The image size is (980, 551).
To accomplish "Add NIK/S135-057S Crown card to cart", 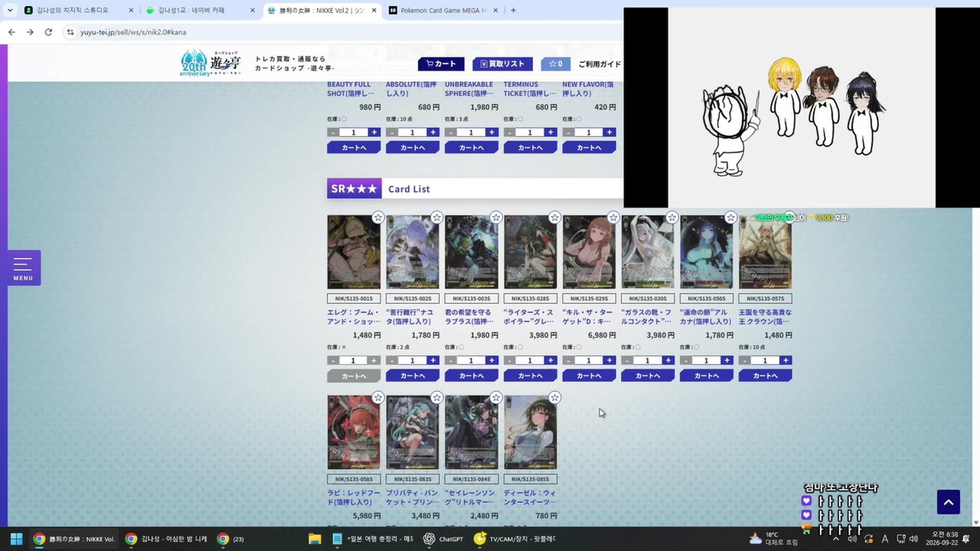I will 765,376.
